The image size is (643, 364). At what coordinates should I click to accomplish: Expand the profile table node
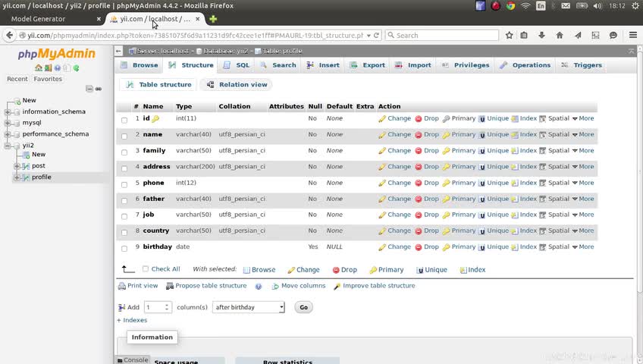point(17,177)
